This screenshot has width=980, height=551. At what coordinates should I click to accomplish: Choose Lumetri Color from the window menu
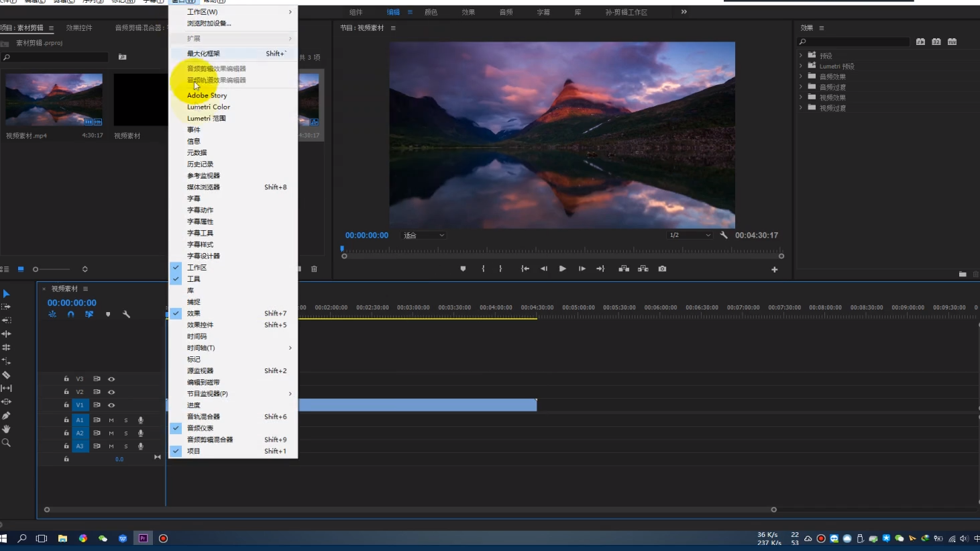click(208, 107)
